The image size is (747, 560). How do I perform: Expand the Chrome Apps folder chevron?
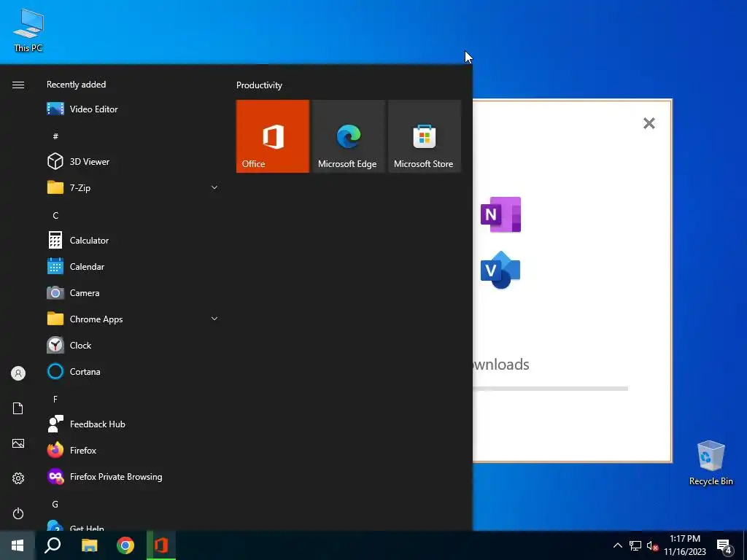[x=214, y=319]
